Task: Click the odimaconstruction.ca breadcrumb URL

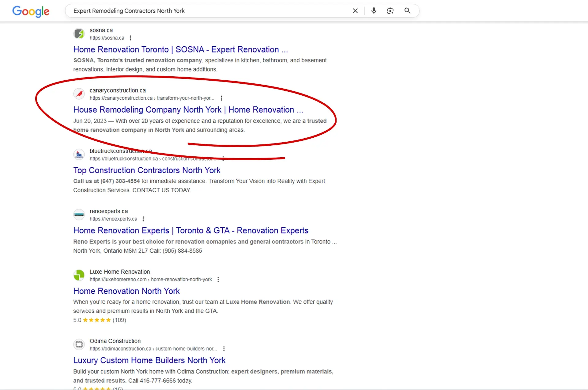Action: 153,349
